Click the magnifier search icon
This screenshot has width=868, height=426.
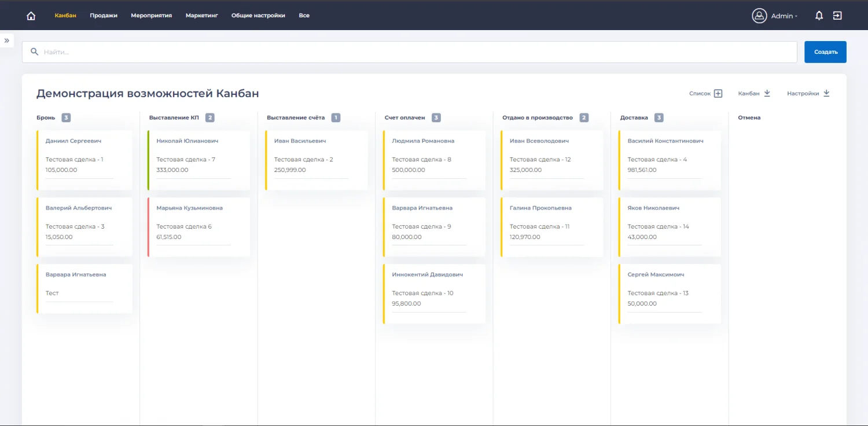point(35,52)
